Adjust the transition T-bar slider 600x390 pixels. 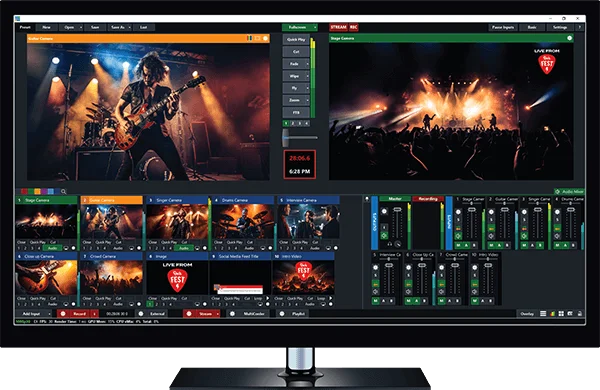pyautogui.click(x=286, y=137)
